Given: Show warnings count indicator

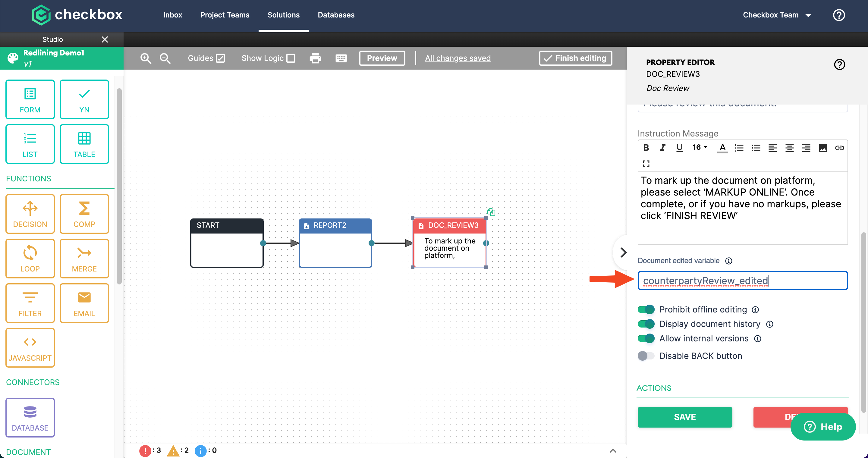Looking at the screenshot, I should pyautogui.click(x=178, y=450).
